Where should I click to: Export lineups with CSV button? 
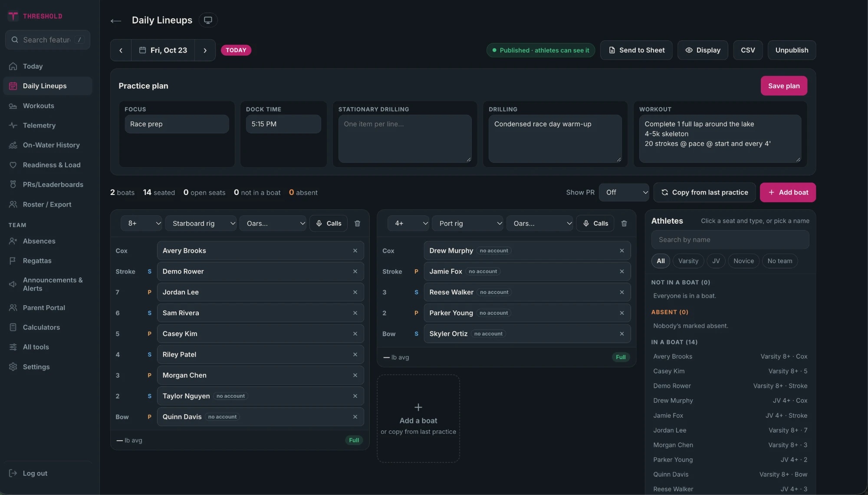(748, 50)
